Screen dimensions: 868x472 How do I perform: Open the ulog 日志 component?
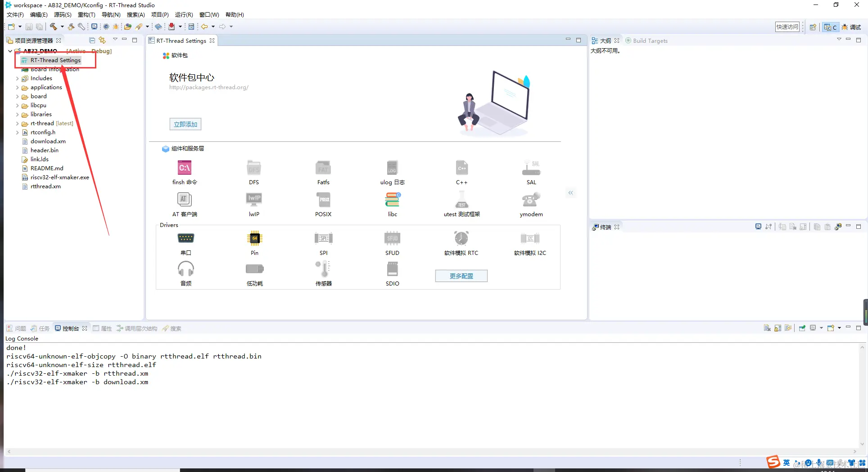pos(392,168)
